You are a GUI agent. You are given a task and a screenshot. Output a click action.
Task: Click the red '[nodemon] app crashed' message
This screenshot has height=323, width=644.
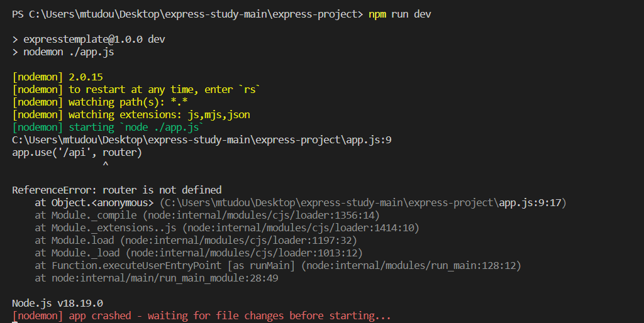pos(201,315)
